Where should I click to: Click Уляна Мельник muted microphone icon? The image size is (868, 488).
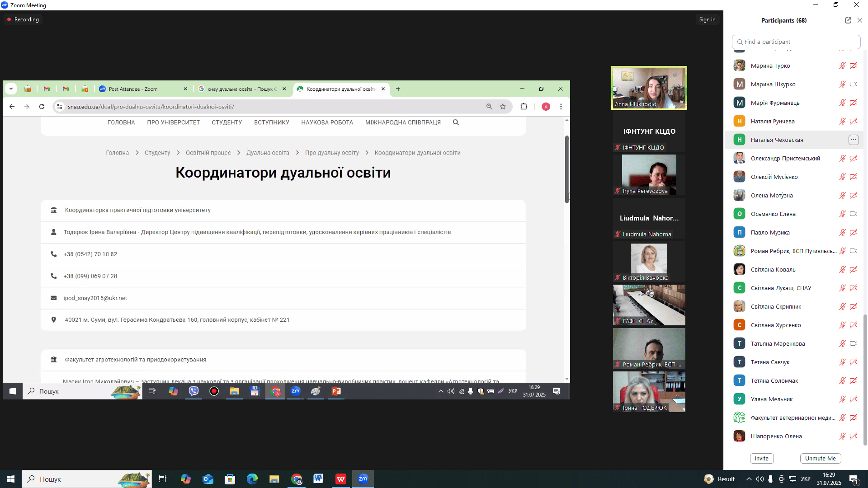tap(843, 399)
